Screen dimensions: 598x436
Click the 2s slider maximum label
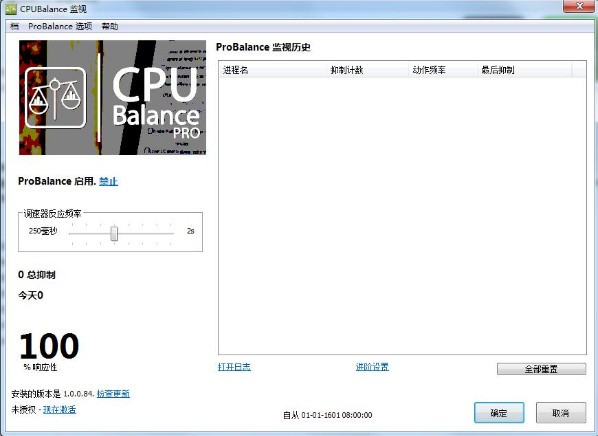[x=191, y=231]
